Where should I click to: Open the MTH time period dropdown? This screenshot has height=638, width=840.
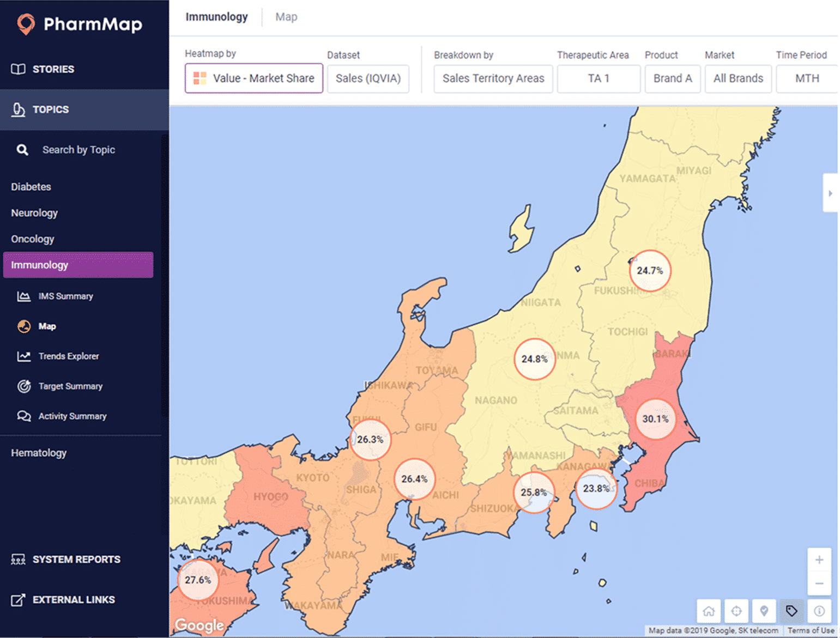coord(807,78)
